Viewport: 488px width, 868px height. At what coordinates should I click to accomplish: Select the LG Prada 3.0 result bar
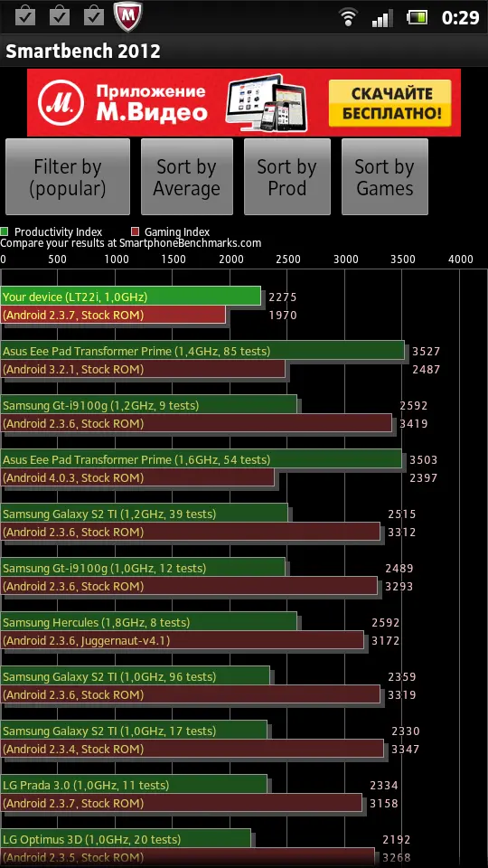pos(134,785)
